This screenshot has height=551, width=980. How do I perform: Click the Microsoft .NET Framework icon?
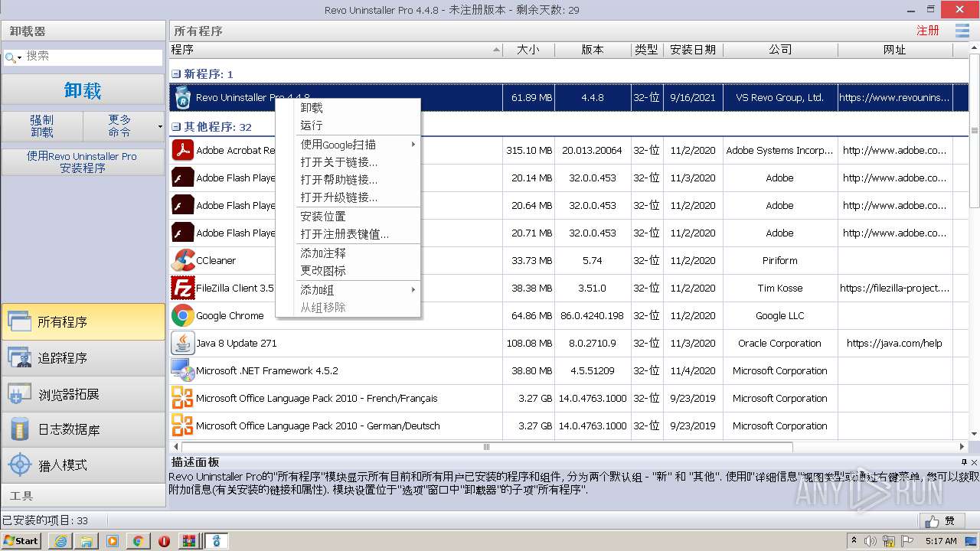click(182, 370)
